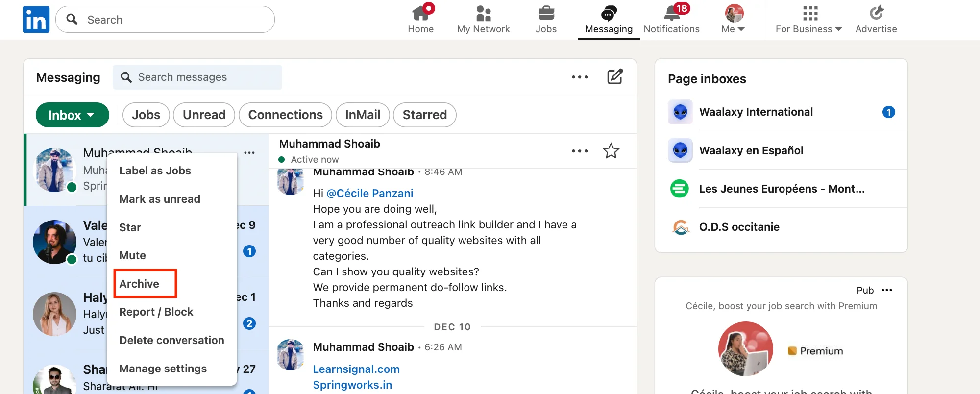The height and width of the screenshot is (394, 980).
Task: Click the @Cécile Panzani mention
Action: pos(370,193)
